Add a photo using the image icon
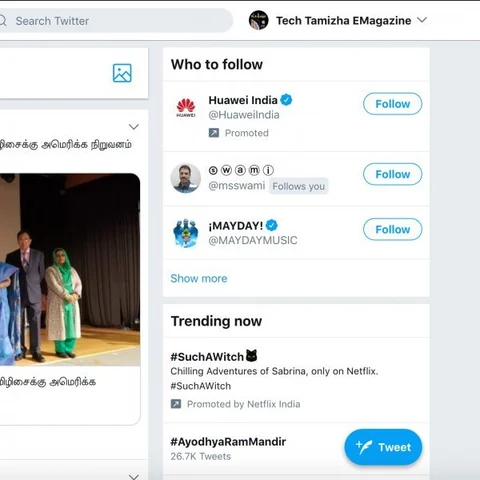480x480 pixels. pyautogui.click(x=122, y=73)
